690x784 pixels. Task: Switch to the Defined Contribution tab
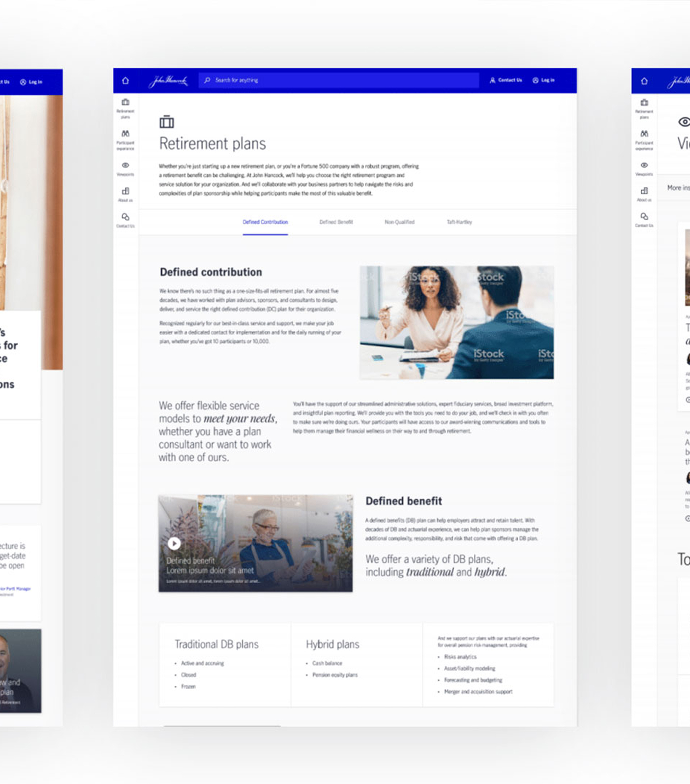click(x=265, y=222)
